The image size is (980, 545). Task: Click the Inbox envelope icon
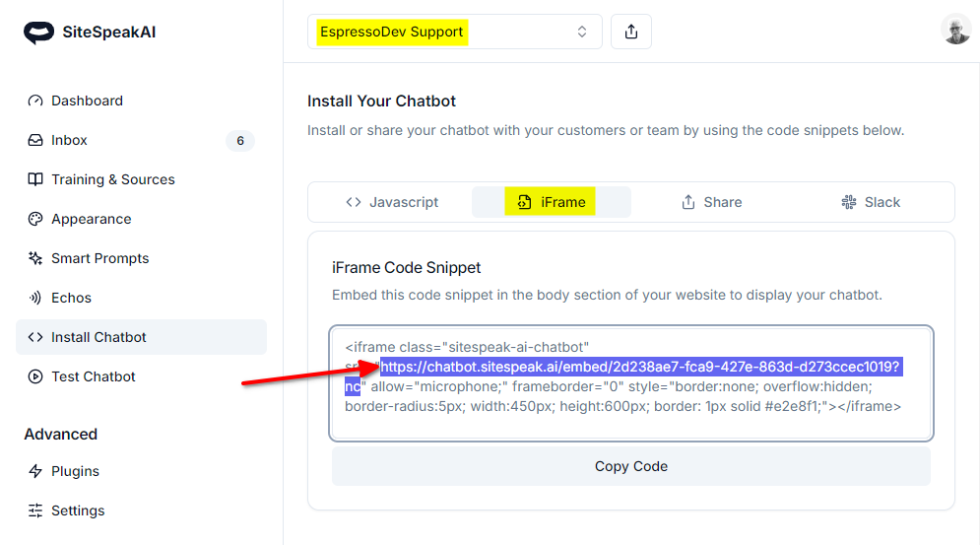35,140
